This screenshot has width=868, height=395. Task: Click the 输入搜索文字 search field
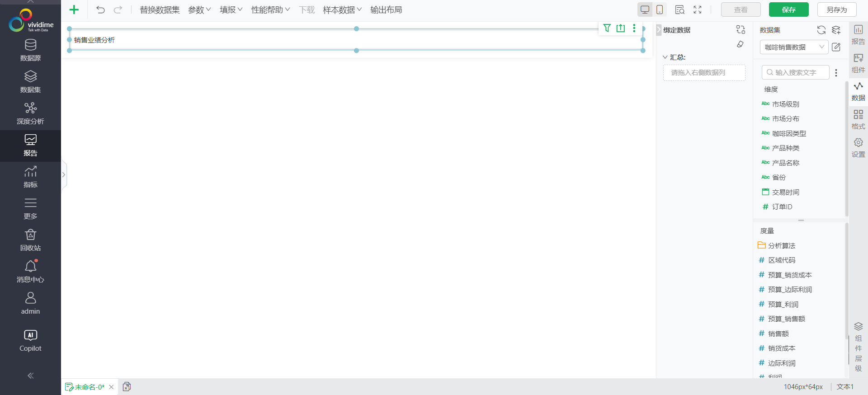(796, 72)
